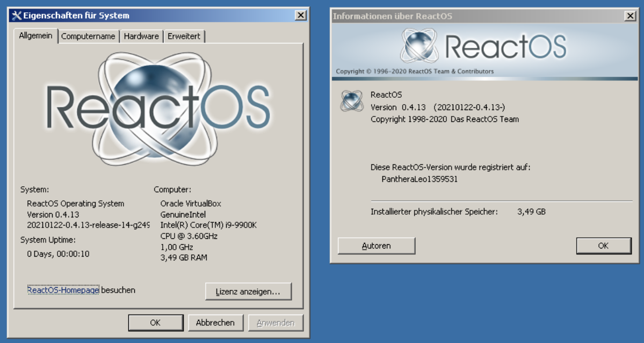Click the uptime value '0 Days, 00:00:10'
The image size is (644, 343).
(x=59, y=254)
